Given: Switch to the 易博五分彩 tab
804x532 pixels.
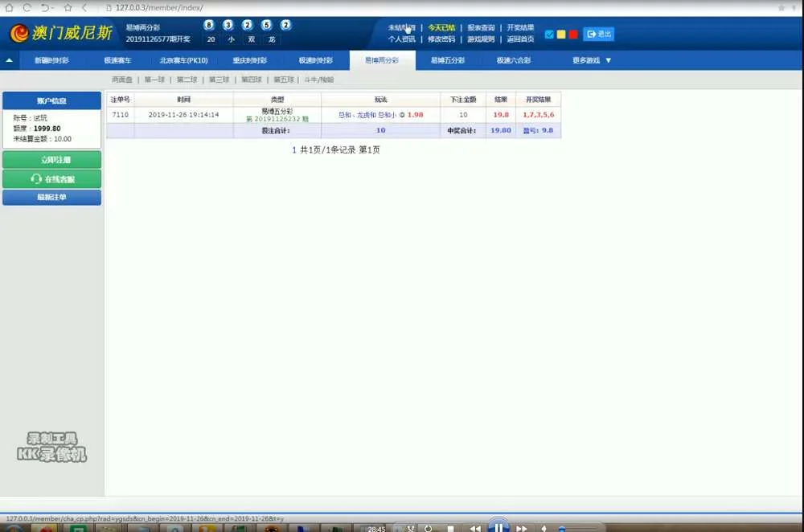Looking at the screenshot, I should [x=448, y=60].
